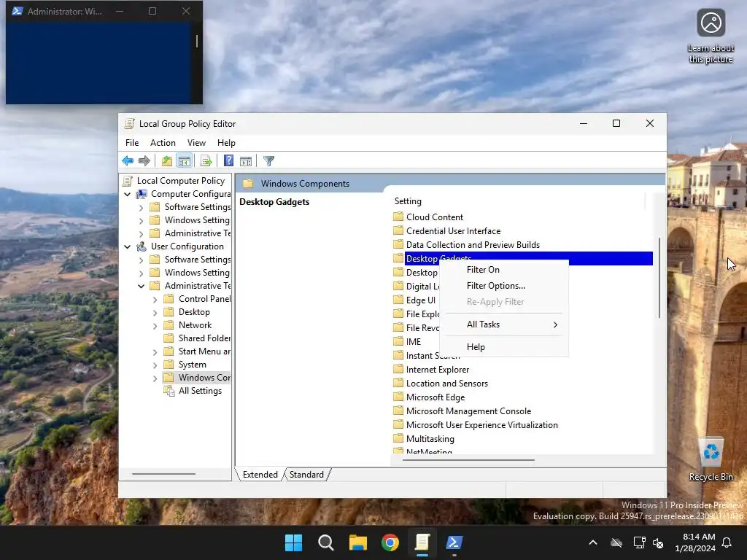The height and width of the screenshot is (560, 747).
Task: Open File Explorer from the taskbar
Action: pyautogui.click(x=357, y=542)
